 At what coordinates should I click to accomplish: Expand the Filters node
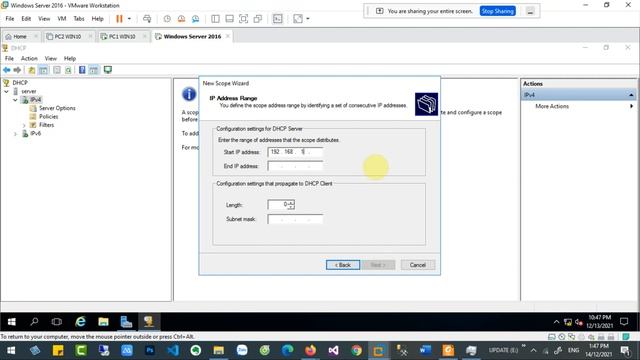(24, 125)
